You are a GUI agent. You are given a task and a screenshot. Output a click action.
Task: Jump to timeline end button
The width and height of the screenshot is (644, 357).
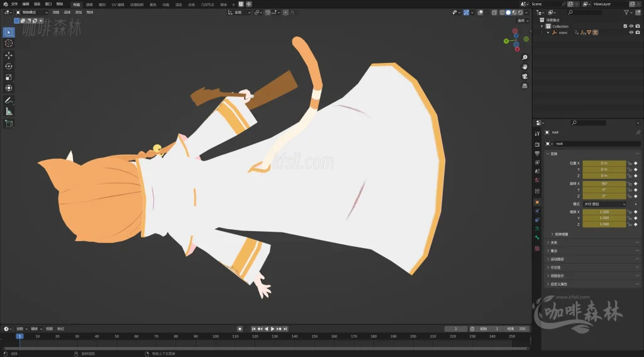[285, 329]
